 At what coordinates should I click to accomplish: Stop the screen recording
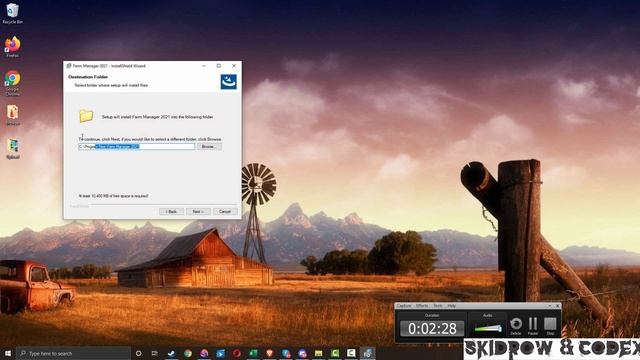click(x=550, y=326)
